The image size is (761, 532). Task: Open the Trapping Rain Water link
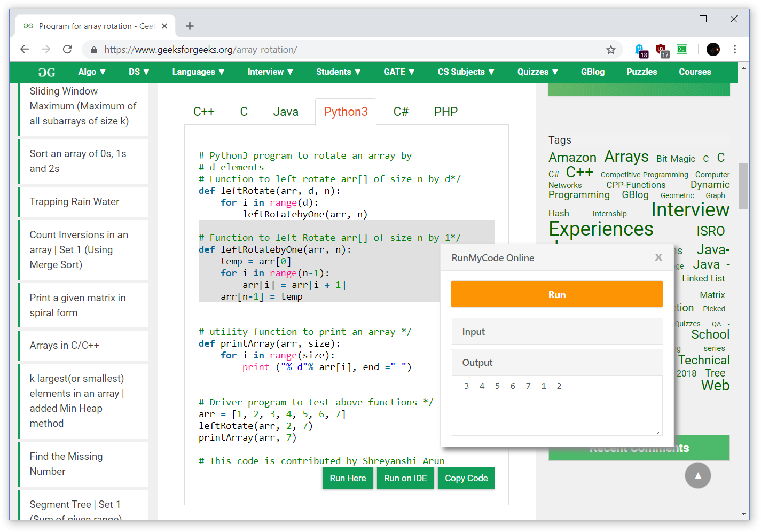pyautogui.click(x=74, y=201)
